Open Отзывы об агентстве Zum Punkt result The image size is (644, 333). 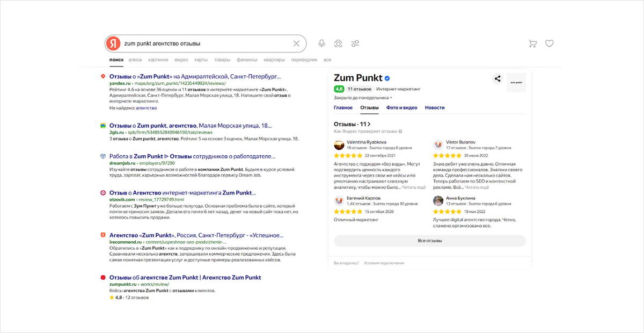185,277
